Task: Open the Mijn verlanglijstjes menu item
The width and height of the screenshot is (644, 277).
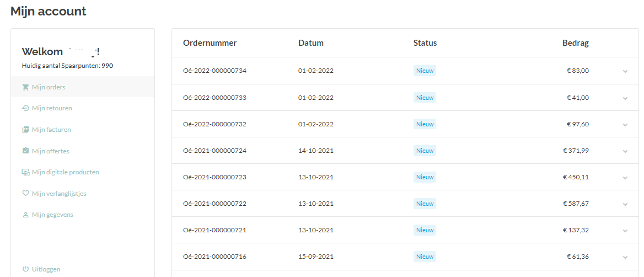Action: pyautogui.click(x=59, y=194)
